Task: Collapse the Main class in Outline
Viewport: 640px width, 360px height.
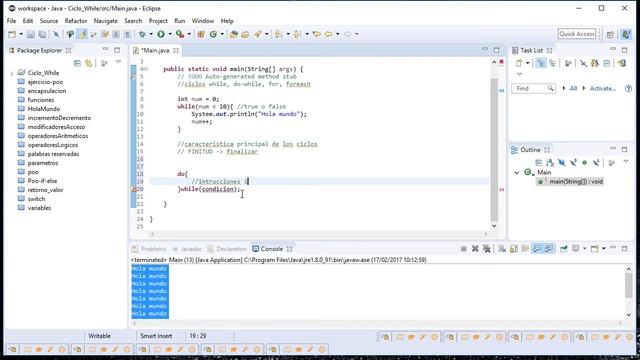Action: (517, 173)
